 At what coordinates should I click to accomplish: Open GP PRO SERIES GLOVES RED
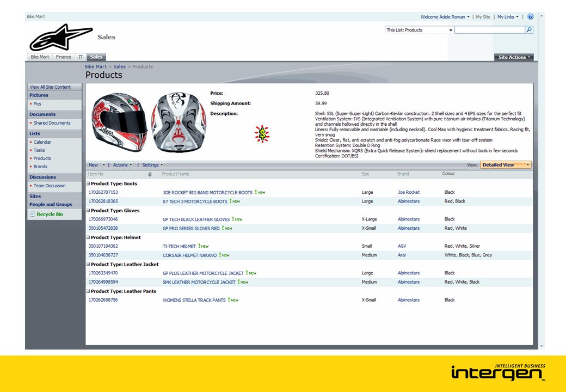pyautogui.click(x=191, y=228)
